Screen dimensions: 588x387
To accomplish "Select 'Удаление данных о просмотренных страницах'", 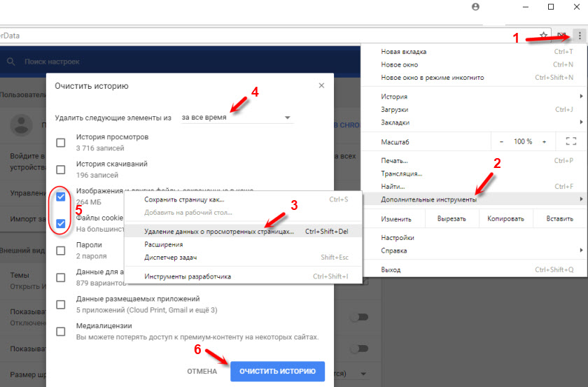I will coord(219,231).
